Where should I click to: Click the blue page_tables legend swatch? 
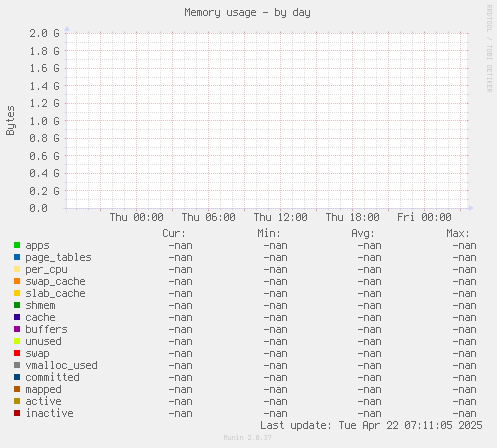click(17, 257)
